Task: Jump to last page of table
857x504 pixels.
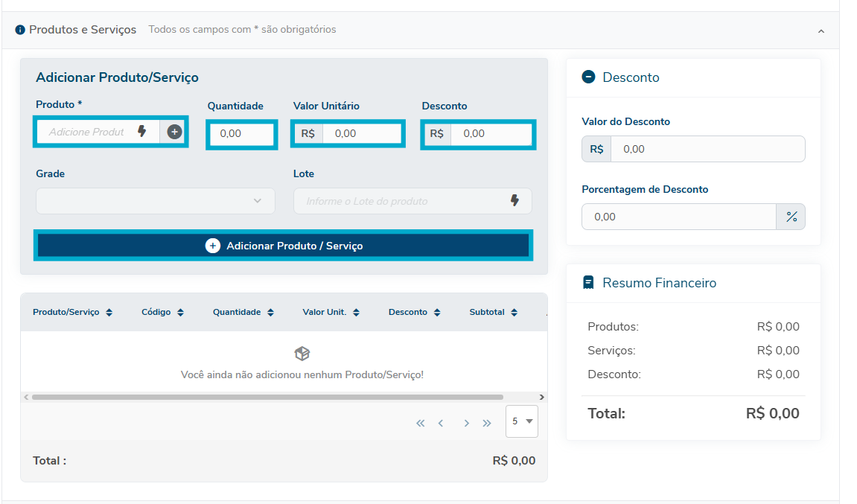Action: pos(487,423)
